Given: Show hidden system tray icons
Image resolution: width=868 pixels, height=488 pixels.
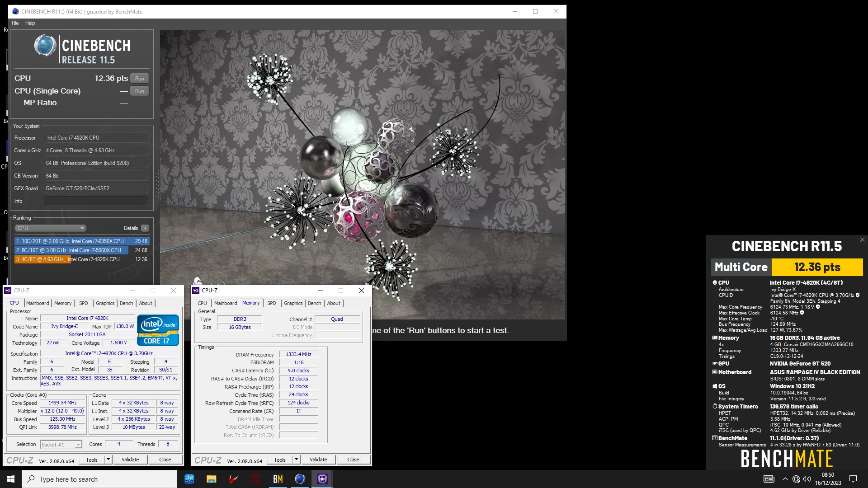Looking at the screenshot, I should (x=785, y=479).
